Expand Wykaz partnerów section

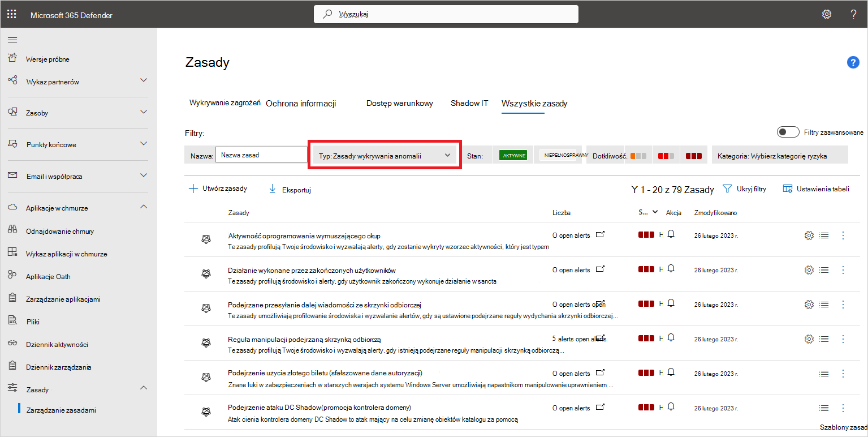click(144, 80)
